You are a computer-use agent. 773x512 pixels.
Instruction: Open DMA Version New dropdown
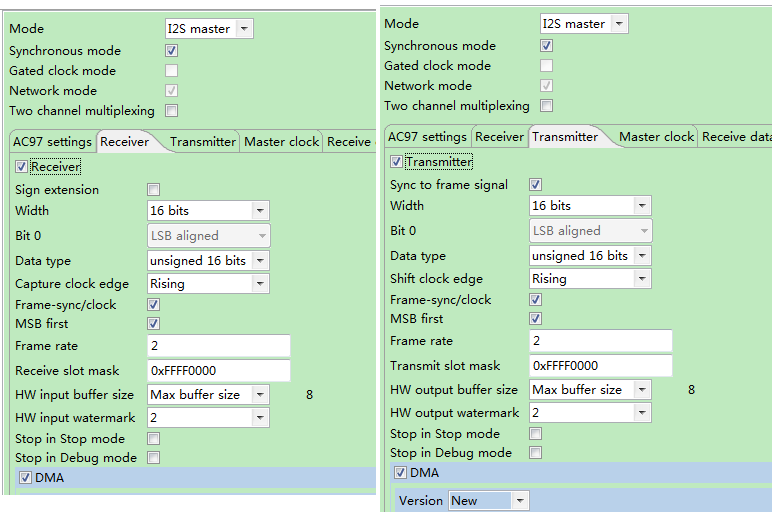(489, 501)
